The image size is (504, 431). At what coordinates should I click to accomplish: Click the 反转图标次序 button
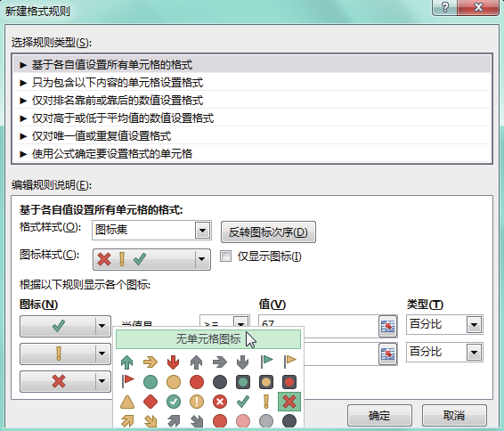pos(268,232)
